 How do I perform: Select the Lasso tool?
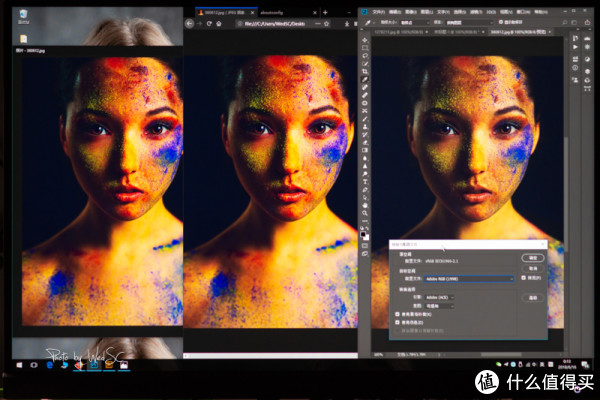[365, 56]
